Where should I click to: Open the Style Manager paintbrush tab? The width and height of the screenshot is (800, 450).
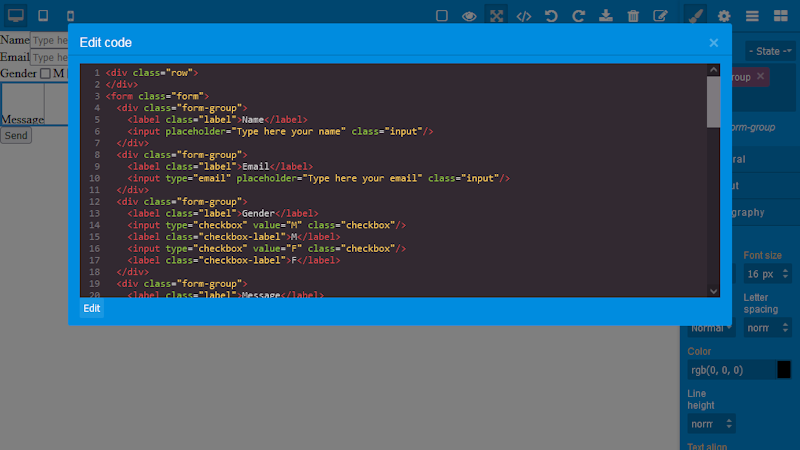point(696,16)
